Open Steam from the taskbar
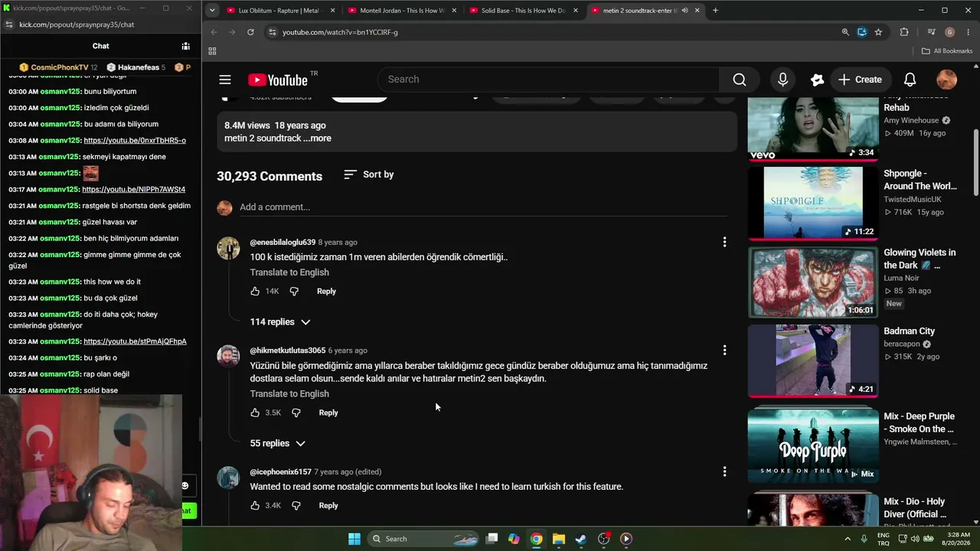The image size is (980, 551). pyautogui.click(x=580, y=539)
